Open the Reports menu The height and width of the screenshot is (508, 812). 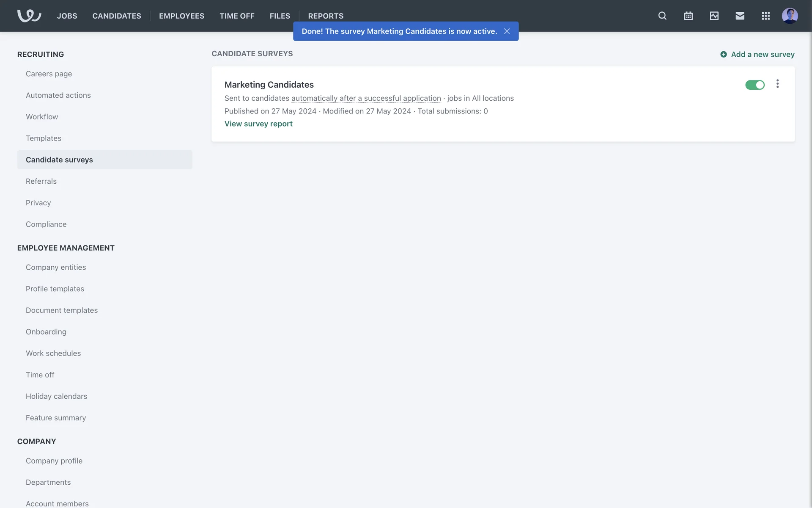click(x=326, y=16)
